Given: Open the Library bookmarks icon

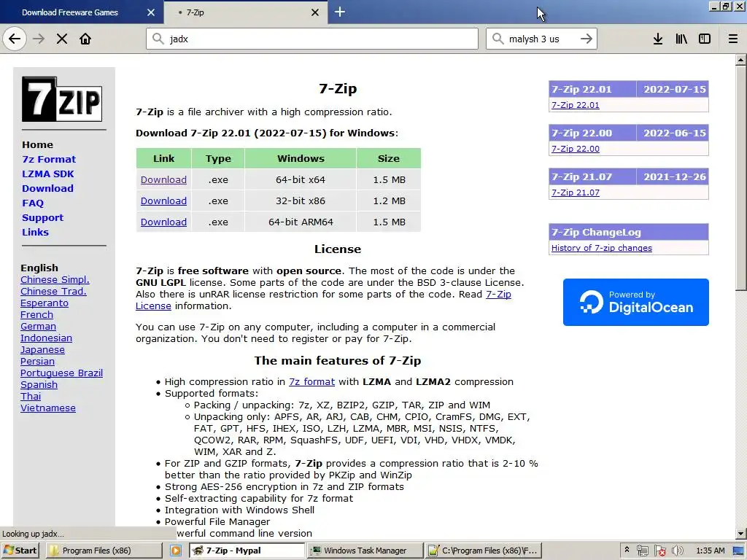Looking at the screenshot, I should pos(681,39).
